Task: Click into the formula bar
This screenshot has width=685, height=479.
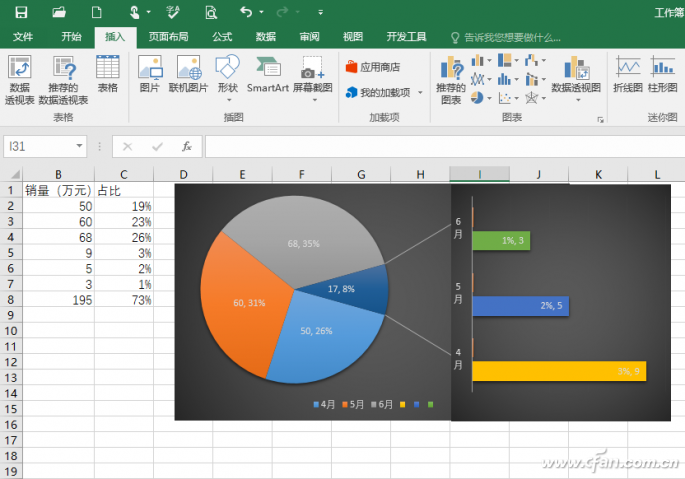Action: click(445, 146)
